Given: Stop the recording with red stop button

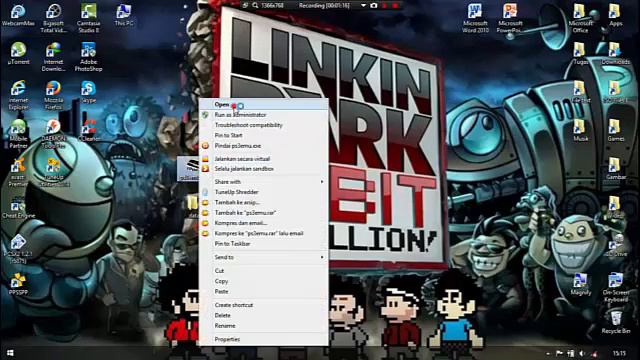Looking at the screenshot, I should point(395,6).
